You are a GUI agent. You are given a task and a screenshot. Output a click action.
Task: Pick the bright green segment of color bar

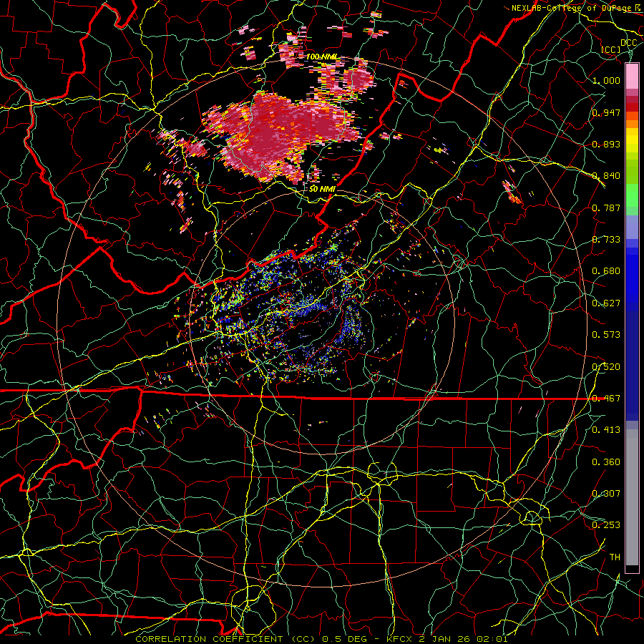[632, 196]
